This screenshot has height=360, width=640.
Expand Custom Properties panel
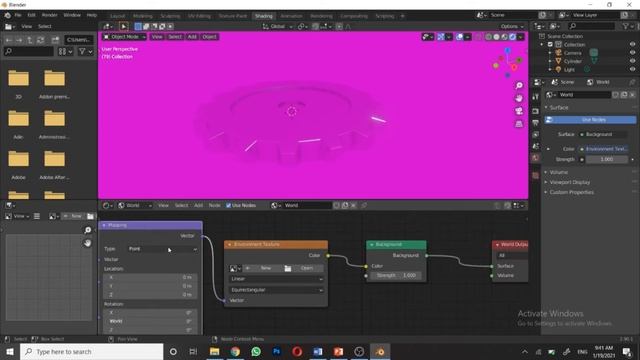click(571, 192)
